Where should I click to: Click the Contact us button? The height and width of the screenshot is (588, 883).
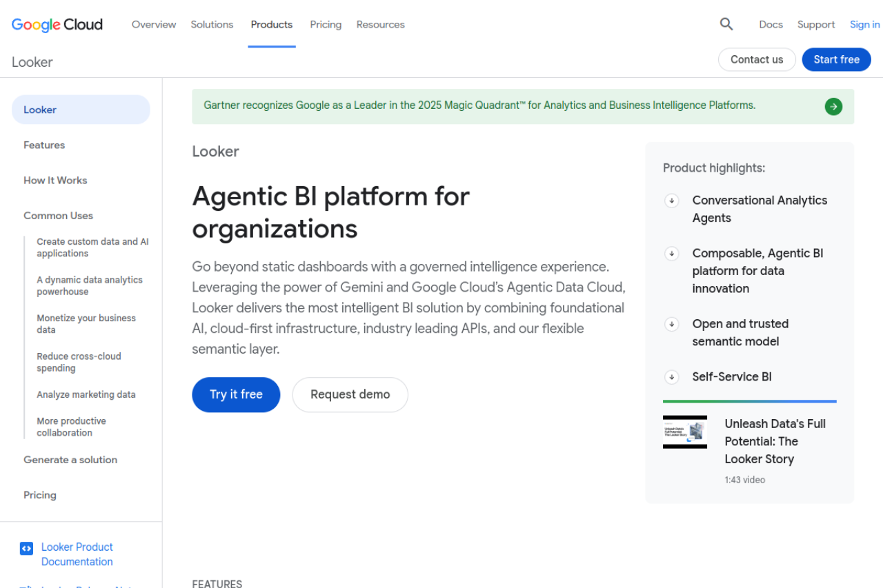(757, 59)
